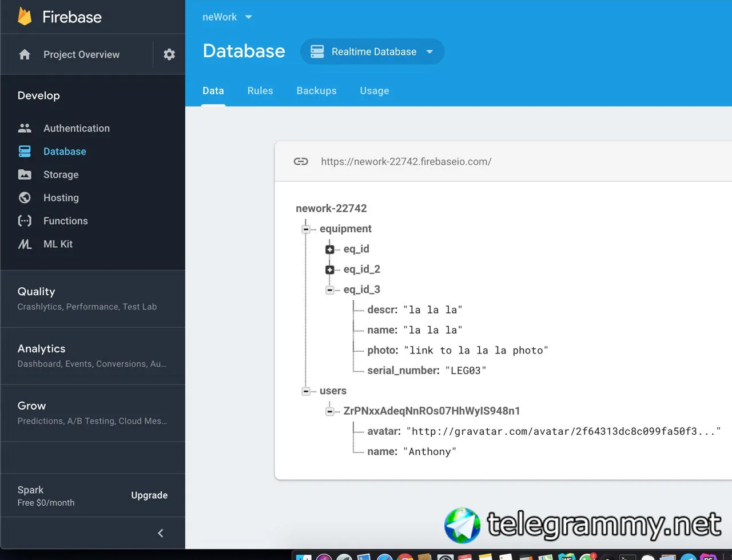Select the equipment key label

click(345, 229)
